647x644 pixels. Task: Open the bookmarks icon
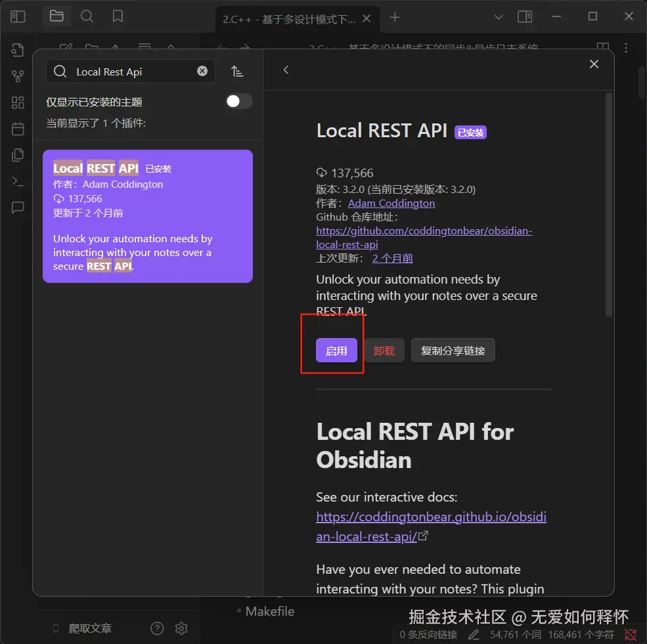point(118,16)
